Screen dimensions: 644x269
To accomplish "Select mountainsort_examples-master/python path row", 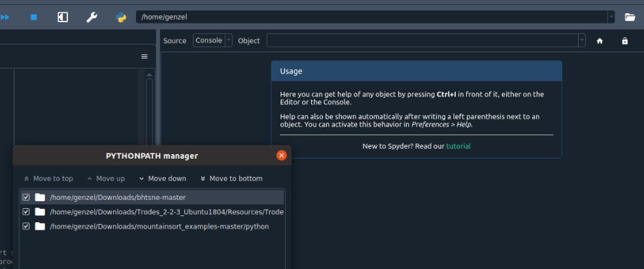I will point(152,227).
